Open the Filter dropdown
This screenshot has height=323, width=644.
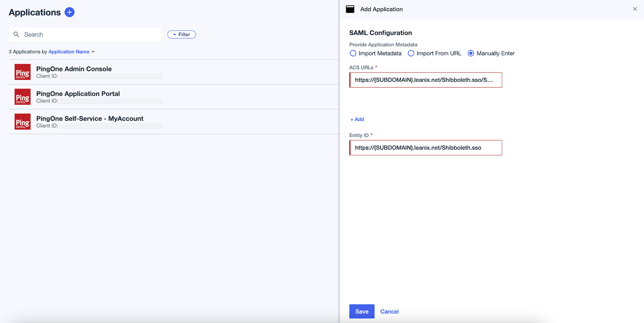[182, 35]
